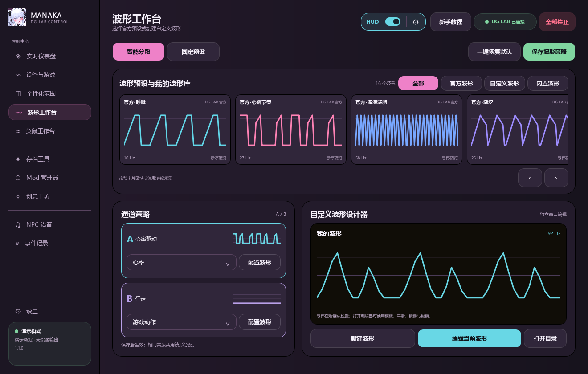Switch to 智能分段 tab
588x374 pixels.
[x=139, y=52]
